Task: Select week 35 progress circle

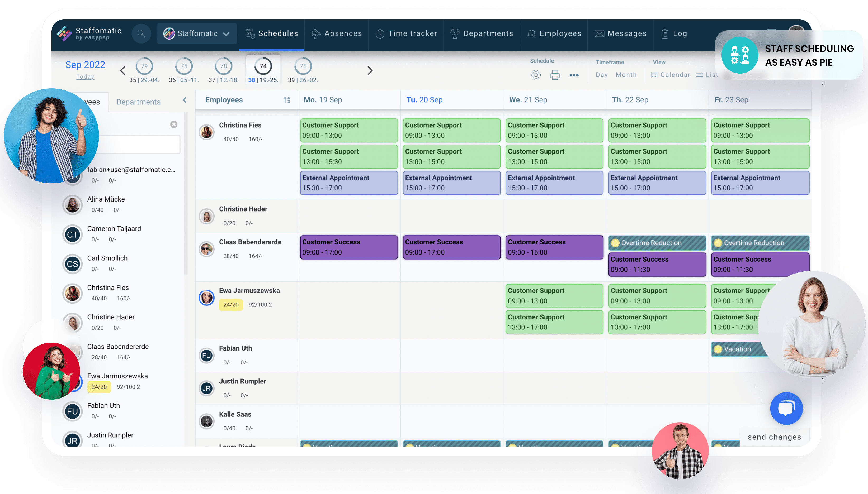Action: point(144,66)
